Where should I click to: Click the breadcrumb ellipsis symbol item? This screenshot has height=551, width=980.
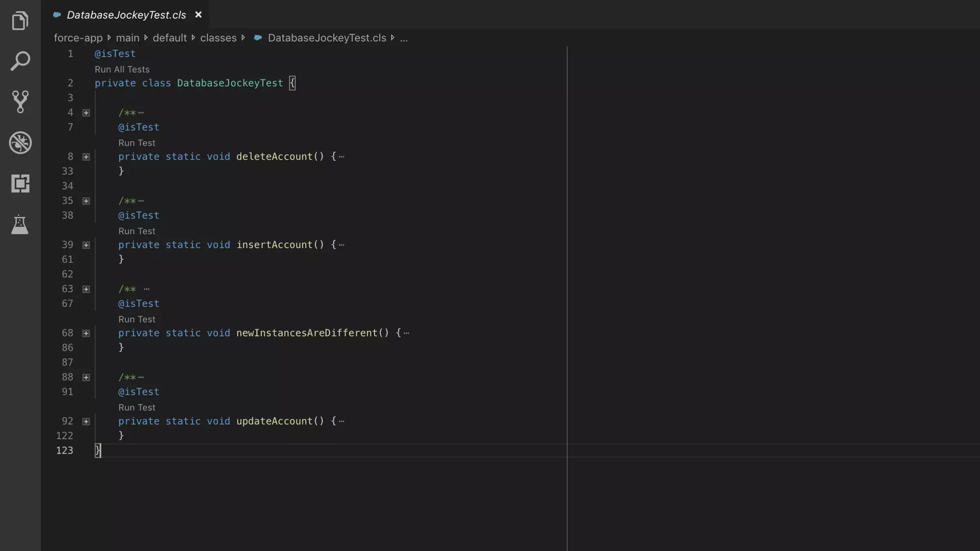[404, 38]
